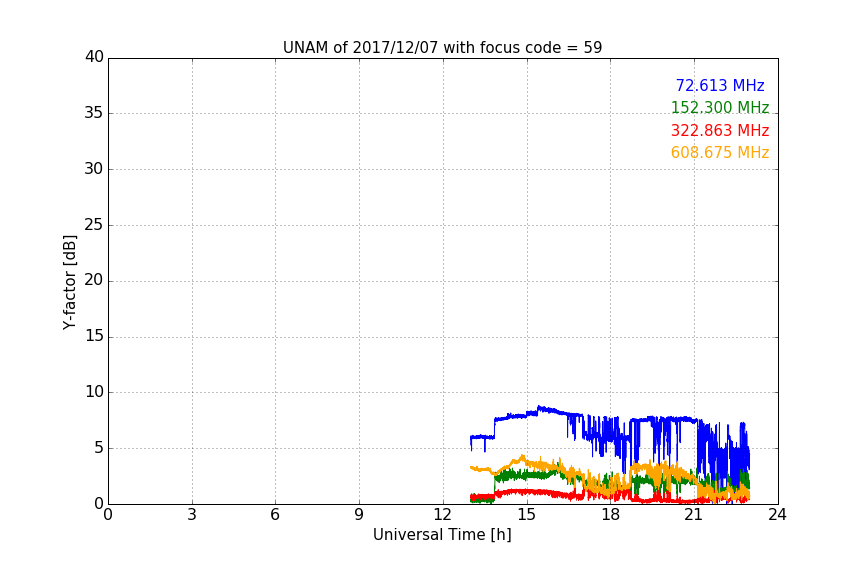Select the orange '608.675 MHz' legend label
Viewport: 864px width, 576px height.
(720, 153)
